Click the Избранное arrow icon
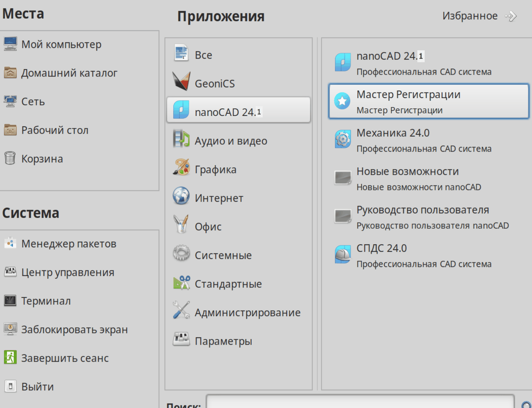Image resolution: width=532 pixels, height=408 pixels. pos(511,16)
